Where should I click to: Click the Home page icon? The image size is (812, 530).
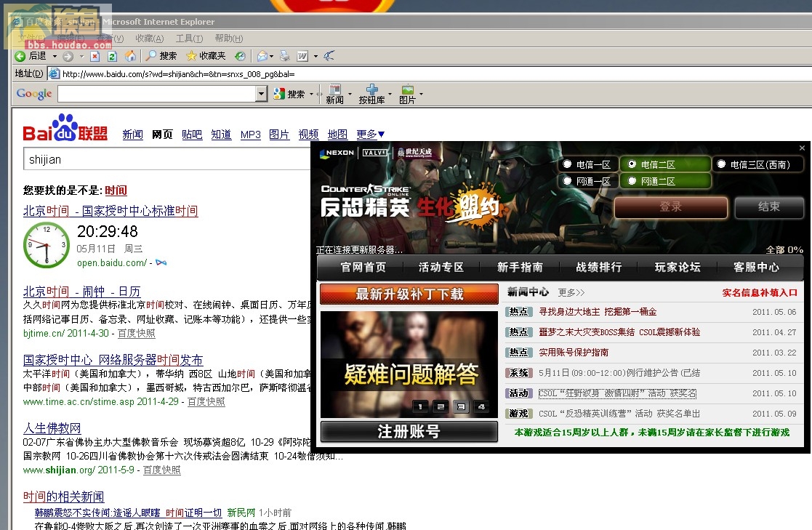pos(131,55)
